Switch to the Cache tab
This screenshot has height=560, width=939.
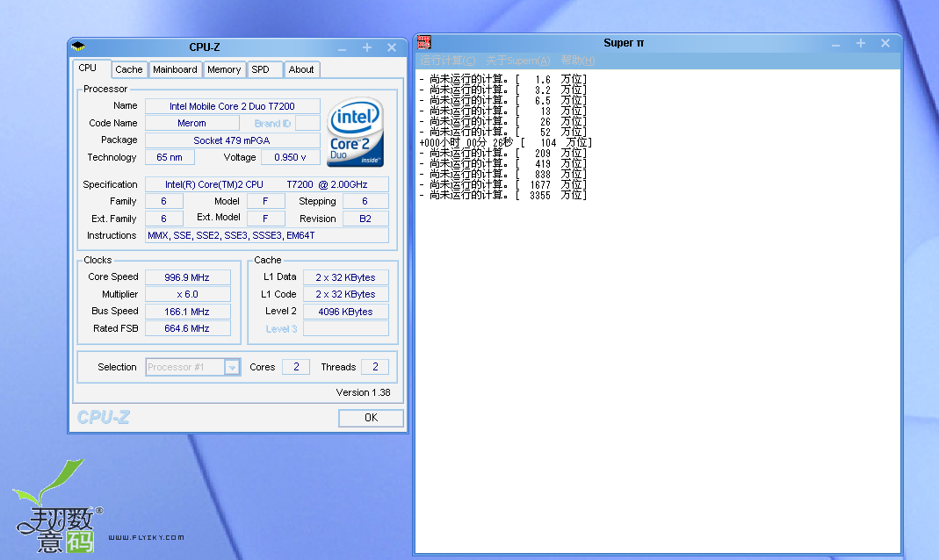click(x=129, y=69)
